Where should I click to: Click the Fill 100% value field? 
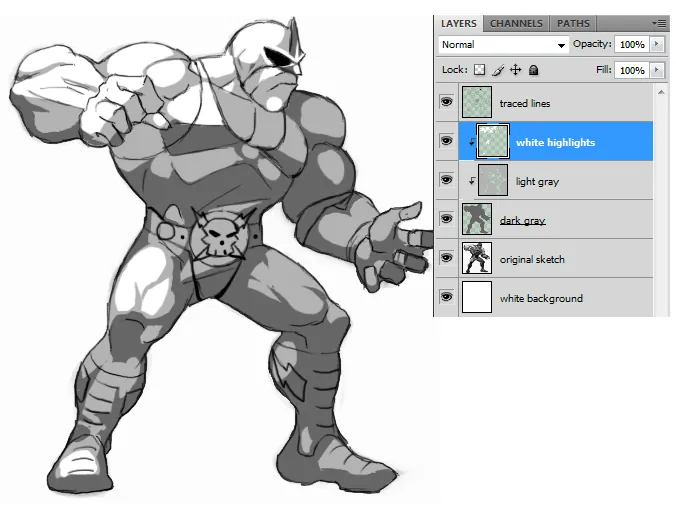(632, 70)
